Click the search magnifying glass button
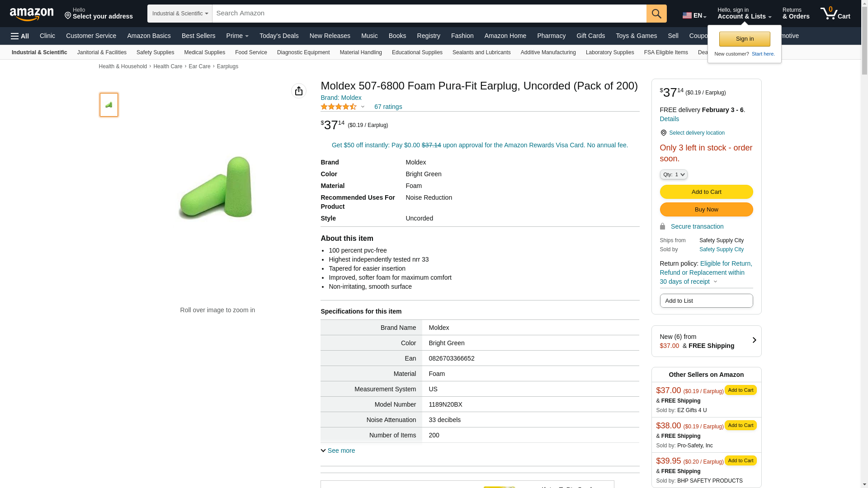The image size is (868, 488). [x=656, y=14]
